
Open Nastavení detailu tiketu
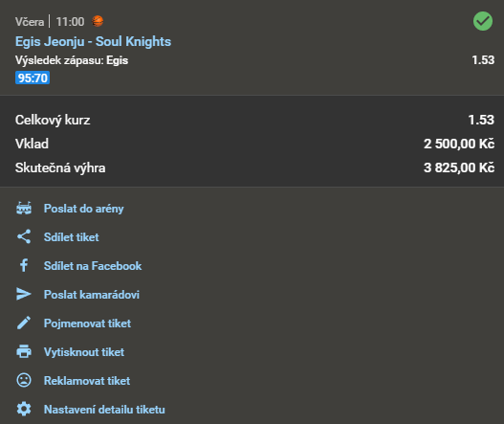tap(104, 410)
